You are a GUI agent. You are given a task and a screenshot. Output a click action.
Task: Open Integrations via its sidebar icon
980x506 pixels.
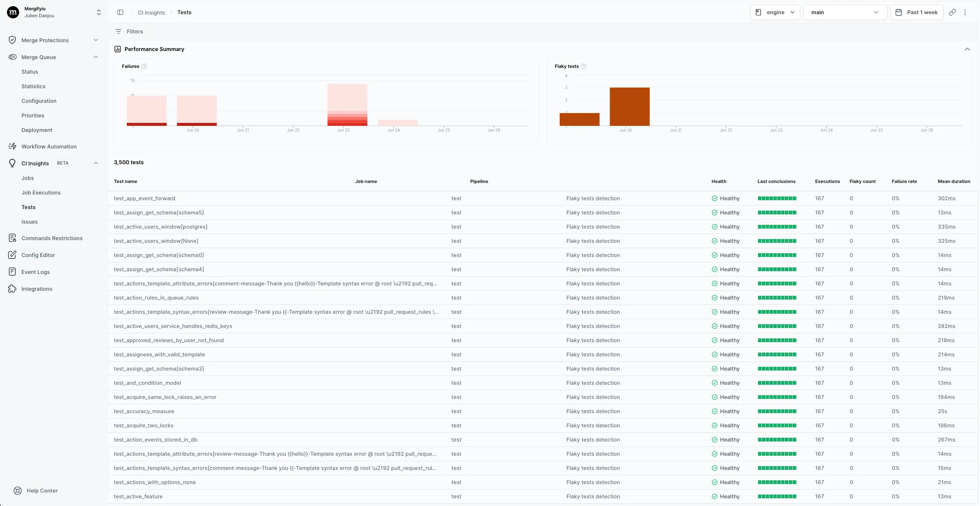pos(13,288)
